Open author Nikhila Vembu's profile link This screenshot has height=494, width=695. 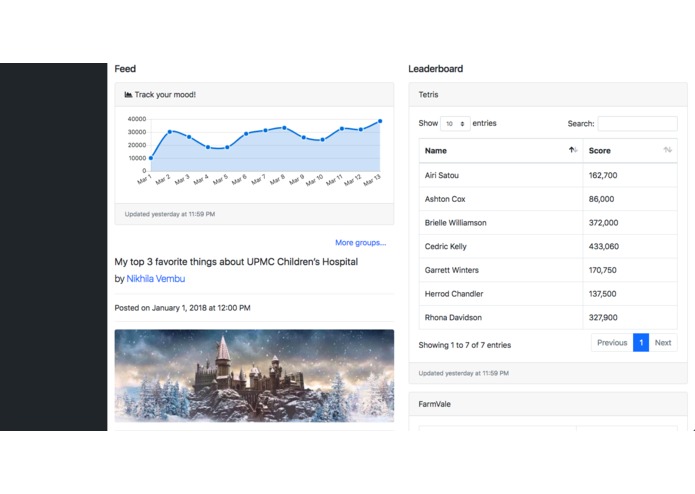pyautogui.click(x=156, y=279)
